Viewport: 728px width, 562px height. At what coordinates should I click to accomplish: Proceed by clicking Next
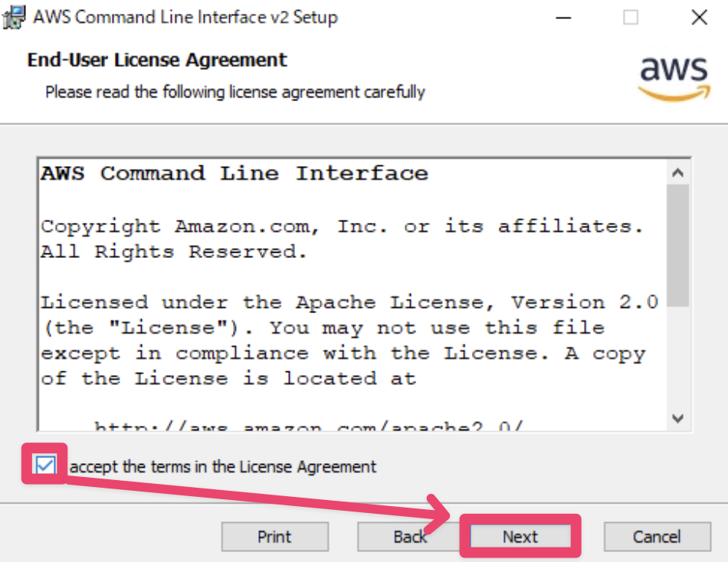(520, 537)
